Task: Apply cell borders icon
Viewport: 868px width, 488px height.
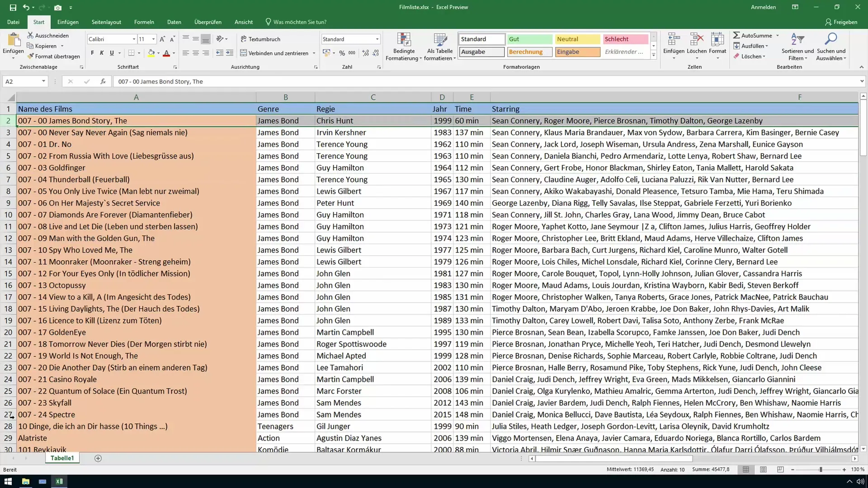Action: (x=131, y=53)
